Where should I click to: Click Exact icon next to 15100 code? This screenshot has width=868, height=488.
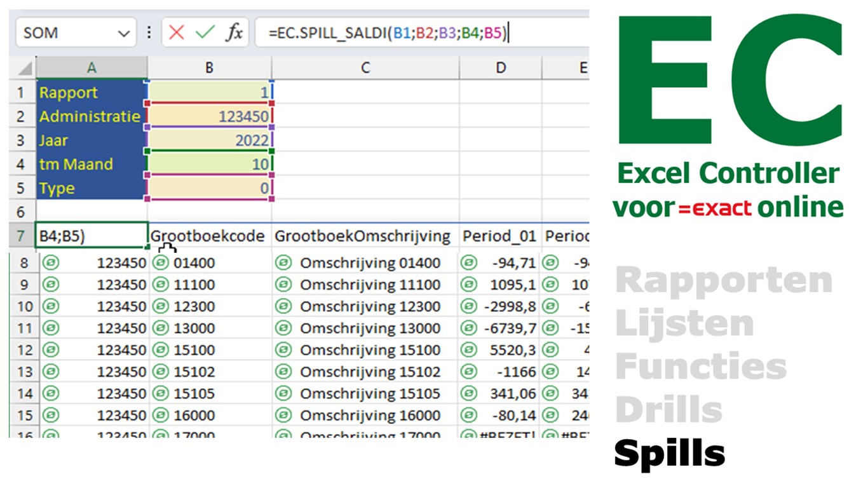point(161,349)
